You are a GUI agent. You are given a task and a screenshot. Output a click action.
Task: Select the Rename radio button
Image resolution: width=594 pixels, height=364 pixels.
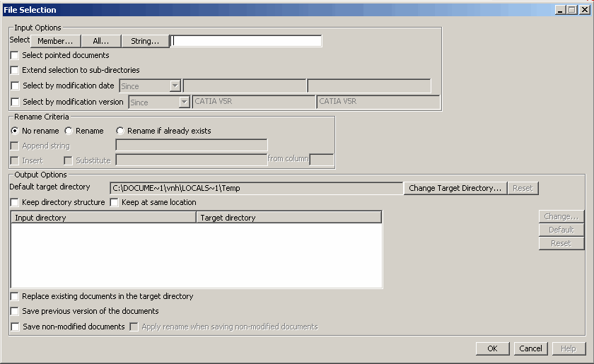tap(69, 131)
